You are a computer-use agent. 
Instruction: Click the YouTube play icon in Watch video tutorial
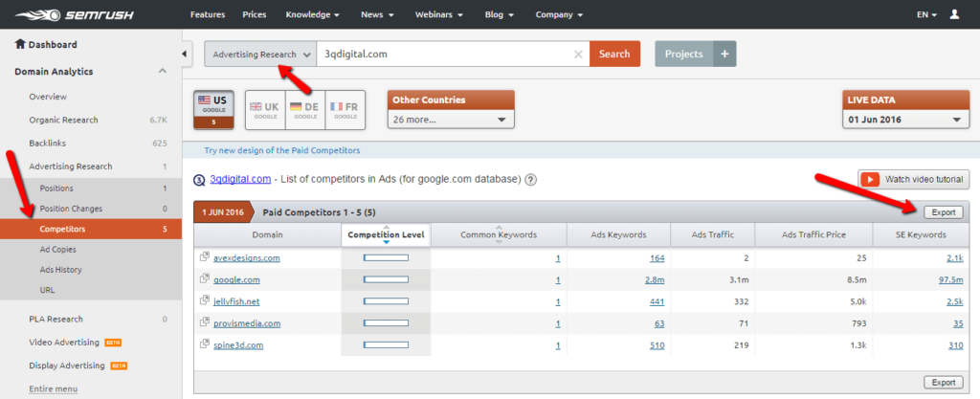(870, 179)
